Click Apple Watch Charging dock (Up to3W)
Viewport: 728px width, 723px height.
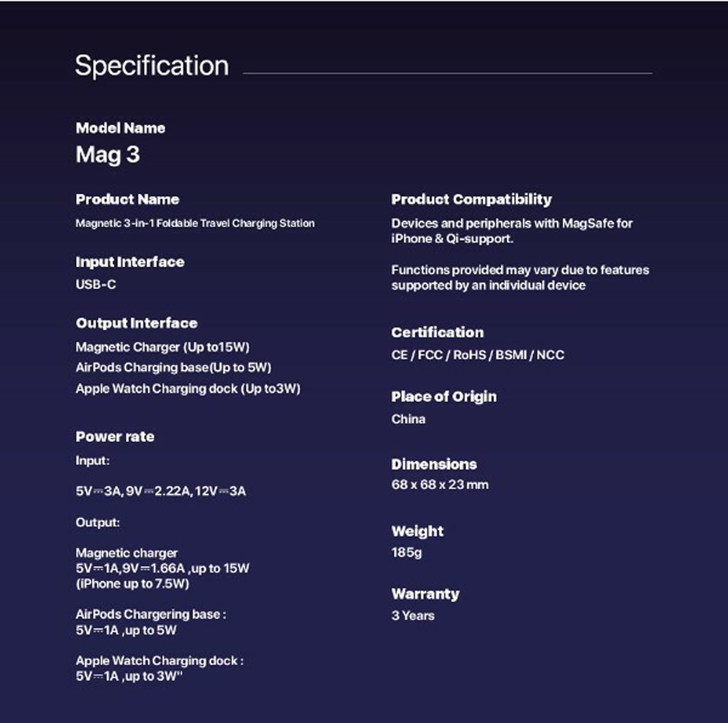pos(188,389)
